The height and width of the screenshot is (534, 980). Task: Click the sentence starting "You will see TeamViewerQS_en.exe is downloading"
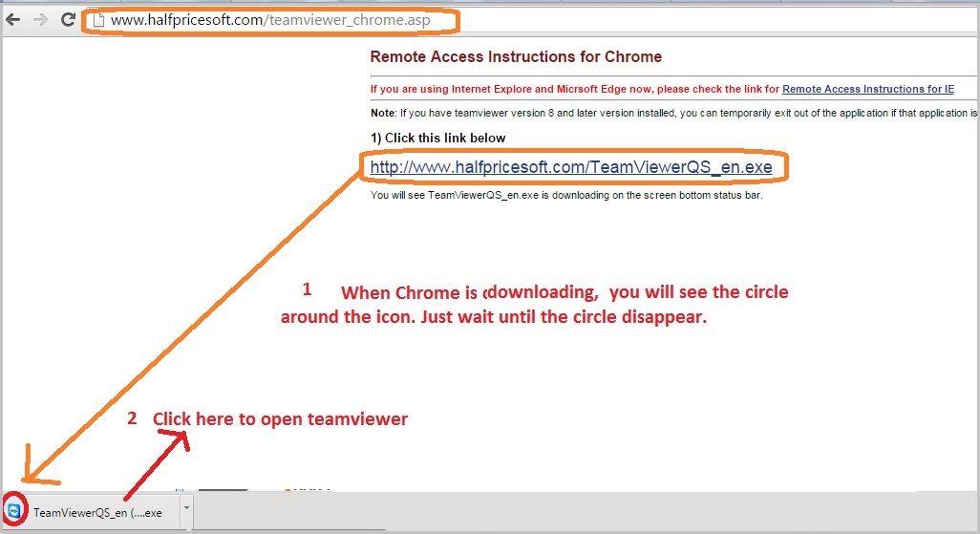point(566,195)
